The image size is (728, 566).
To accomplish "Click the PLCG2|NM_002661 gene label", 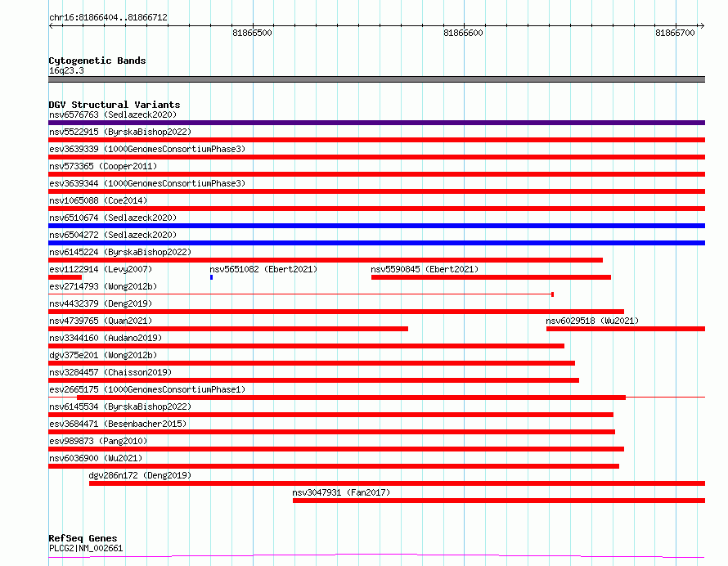I will tap(86, 548).
